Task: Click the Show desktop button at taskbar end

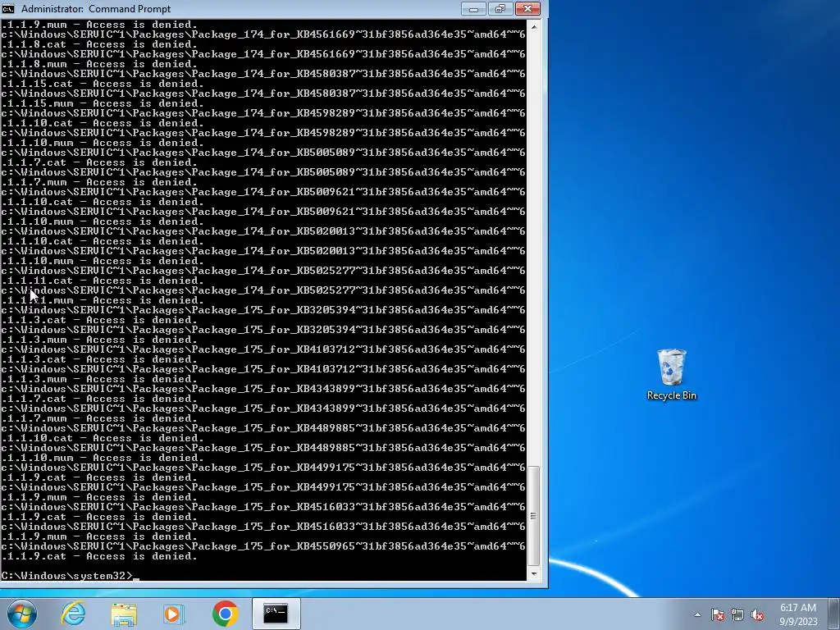Action: pyautogui.click(x=834, y=614)
